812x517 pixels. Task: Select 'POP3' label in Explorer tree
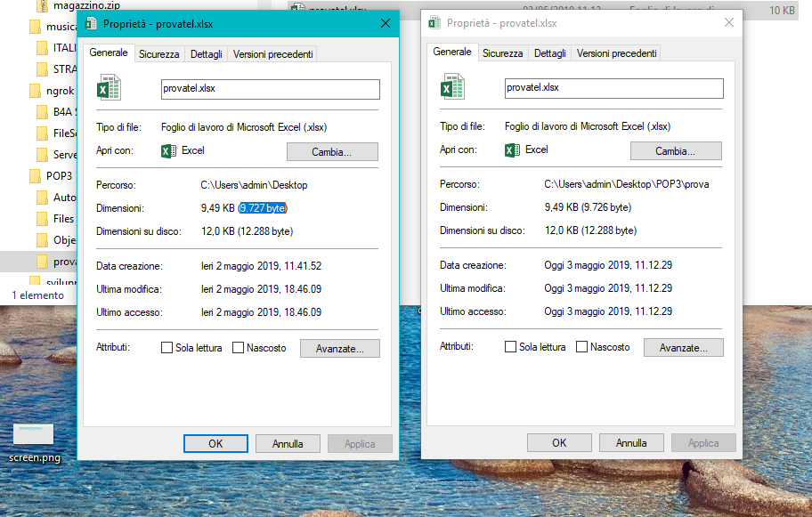pyautogui.click(x=59, y=176)
